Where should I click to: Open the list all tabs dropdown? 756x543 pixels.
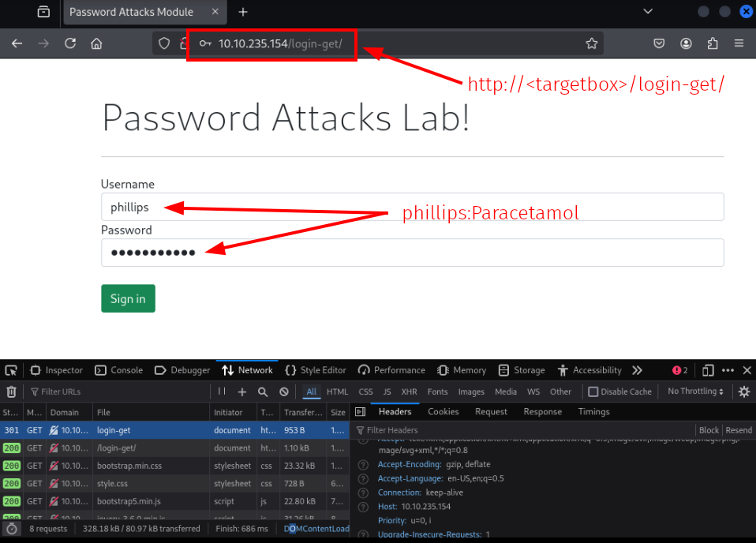pos(647,12)
